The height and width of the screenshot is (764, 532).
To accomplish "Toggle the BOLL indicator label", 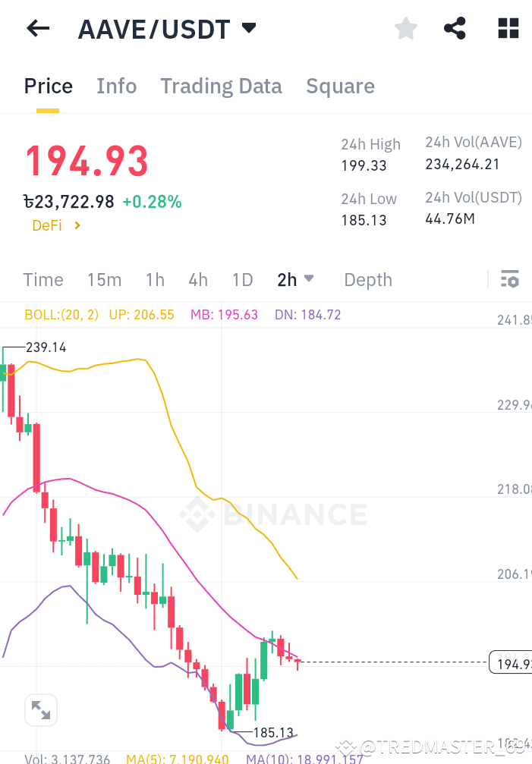I will [x=61, y=313].
